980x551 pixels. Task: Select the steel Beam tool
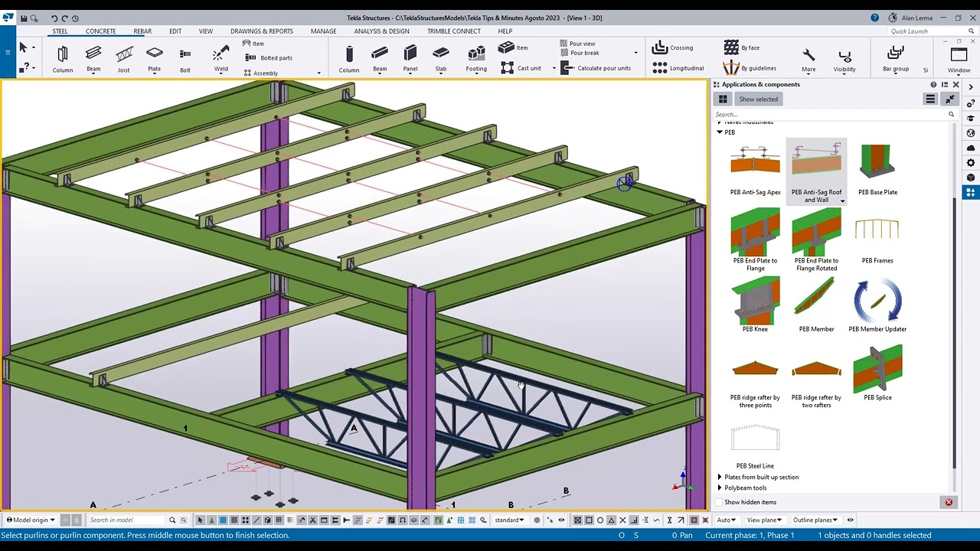tap(93, 59)
